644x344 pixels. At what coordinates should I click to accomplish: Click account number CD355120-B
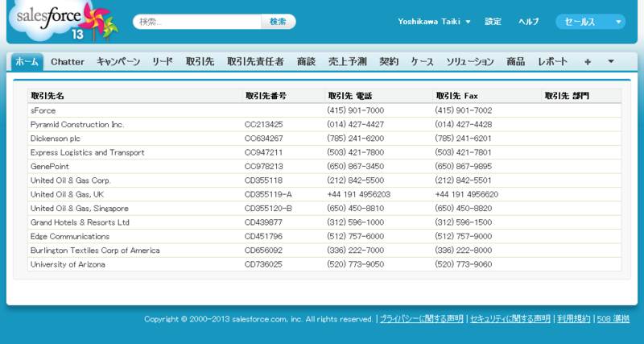(x=268, y=209)
